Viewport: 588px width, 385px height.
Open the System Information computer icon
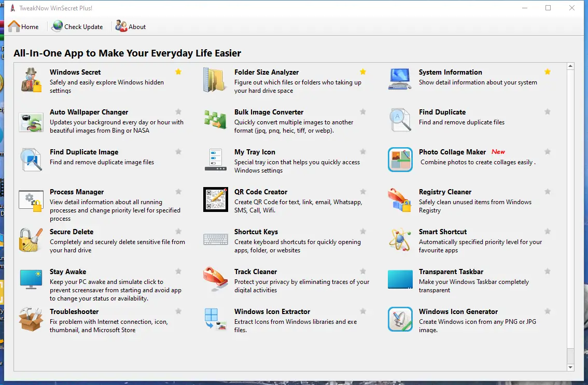pos(400,79)
